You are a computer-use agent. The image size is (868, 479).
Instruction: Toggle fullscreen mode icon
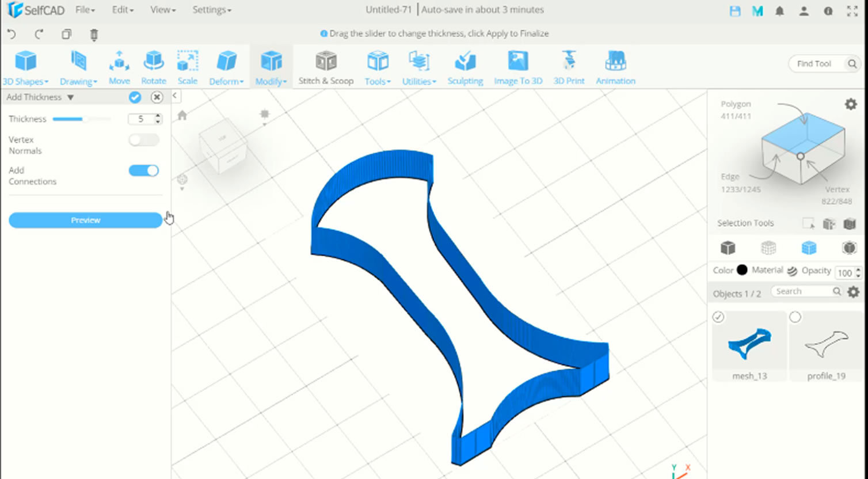(x=852, y=11)
